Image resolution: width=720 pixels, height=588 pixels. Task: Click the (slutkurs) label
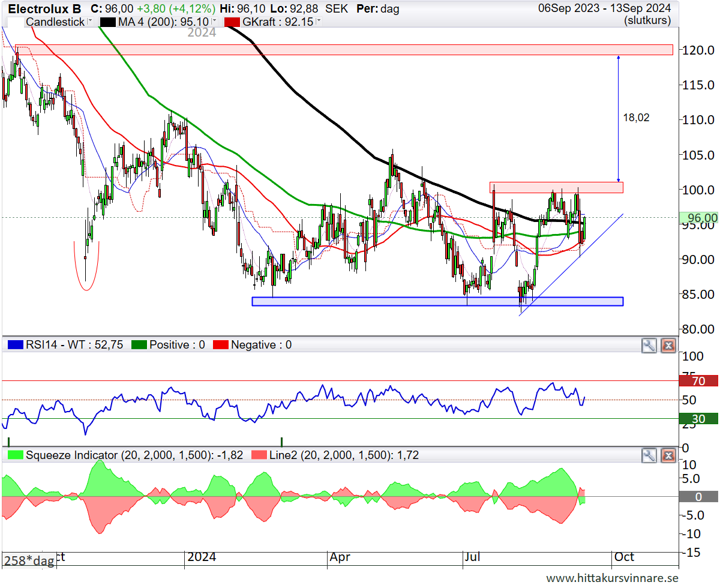click(647, 20)
